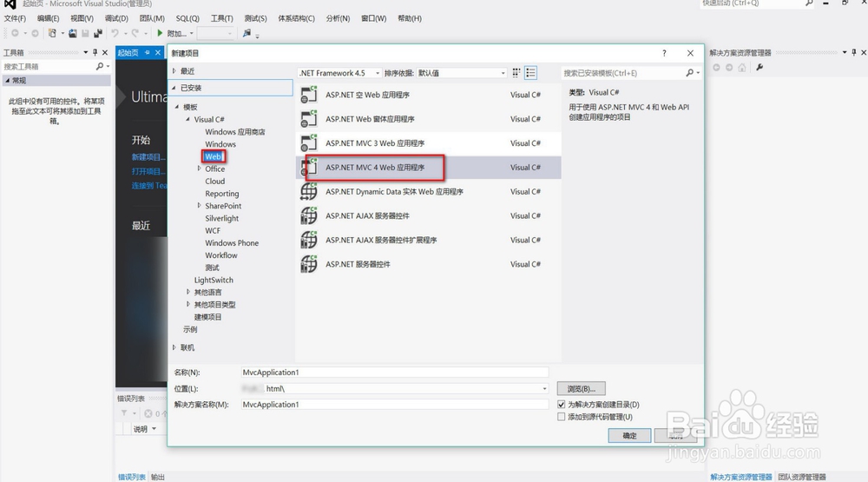
Task: Open the 帮助(H) menu
Action: point(410,18)
